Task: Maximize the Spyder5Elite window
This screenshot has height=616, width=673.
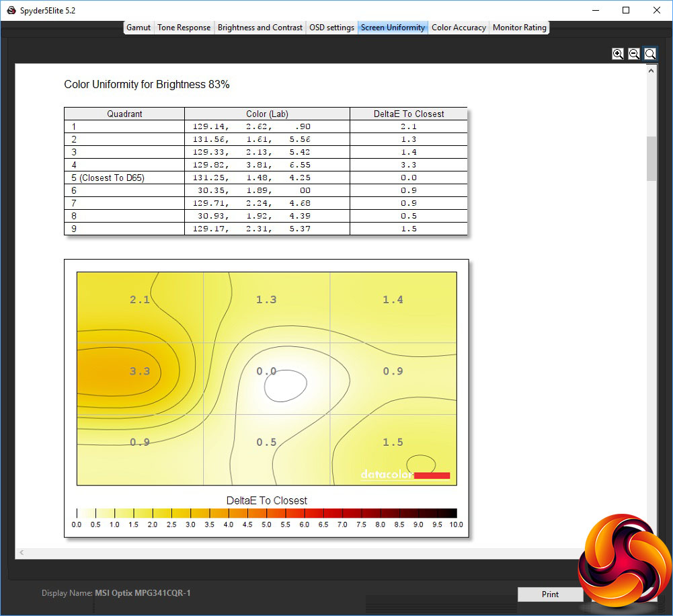Action: coord(626,10)
